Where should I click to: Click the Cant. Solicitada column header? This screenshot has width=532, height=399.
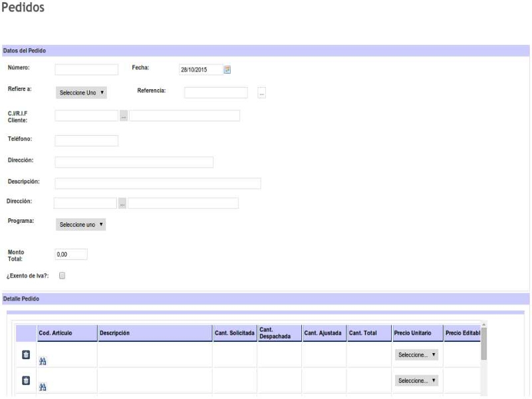pos(234,332)
